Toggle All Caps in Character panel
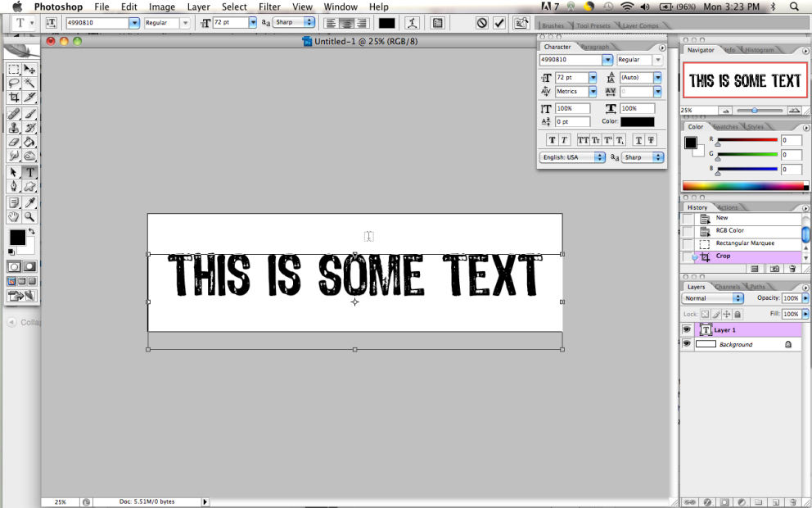Screen dimensions: 812x508 tap(583, 140)
